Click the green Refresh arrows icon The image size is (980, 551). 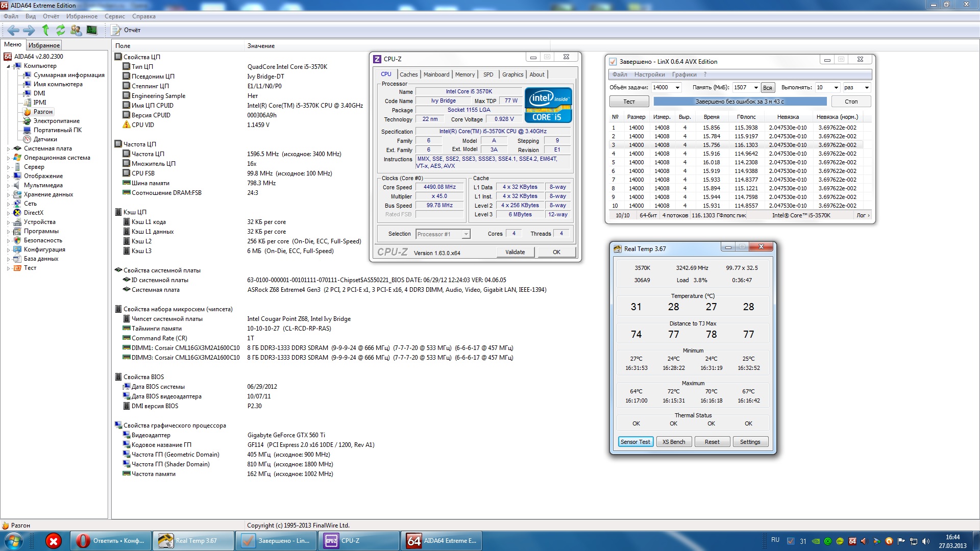click(x=61, y=30)
